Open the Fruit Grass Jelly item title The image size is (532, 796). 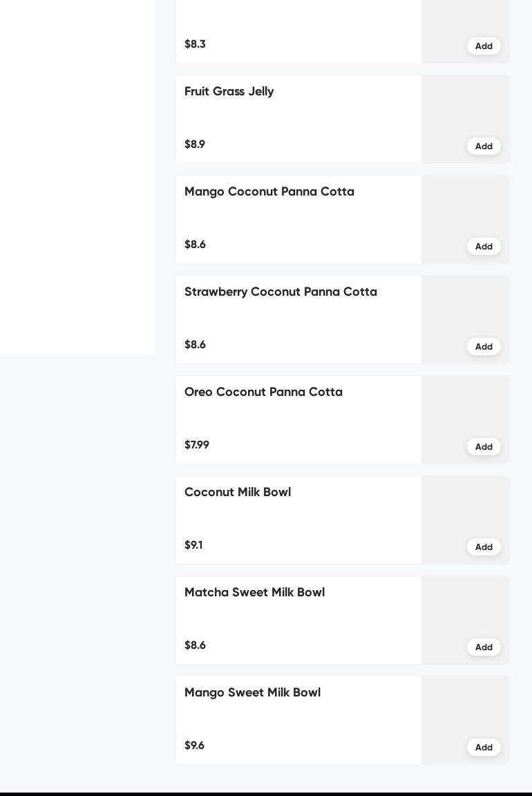229,91
